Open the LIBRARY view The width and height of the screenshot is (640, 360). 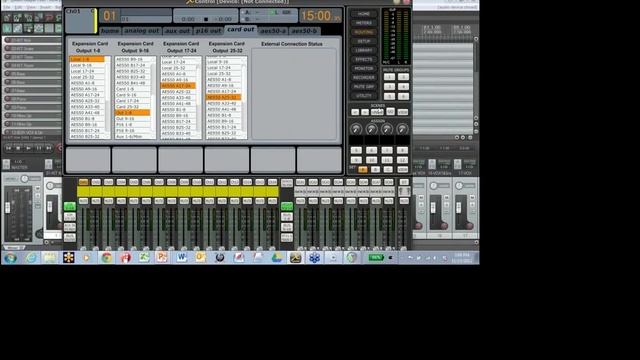(x=363, y=50)
